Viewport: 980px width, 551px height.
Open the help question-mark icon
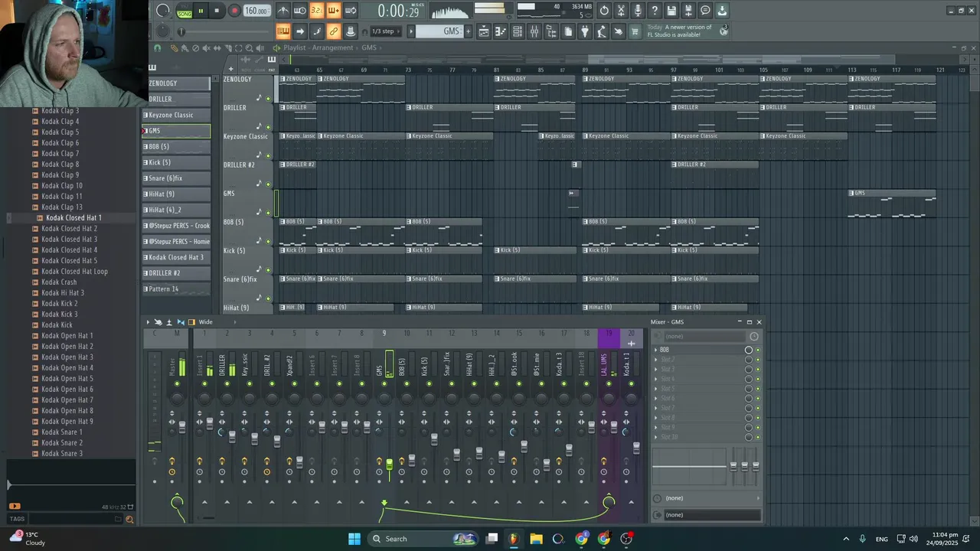point(655,11)
